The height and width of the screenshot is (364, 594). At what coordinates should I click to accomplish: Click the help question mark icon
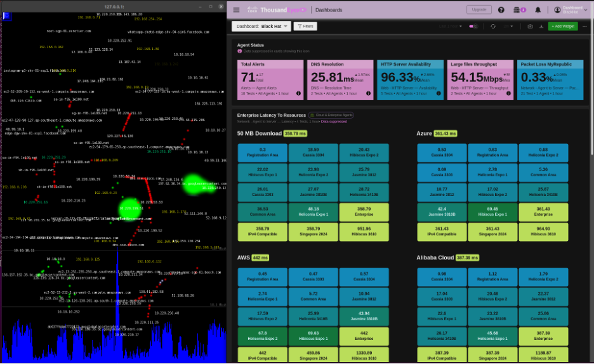pyautogui.click(x=501, y=10)
